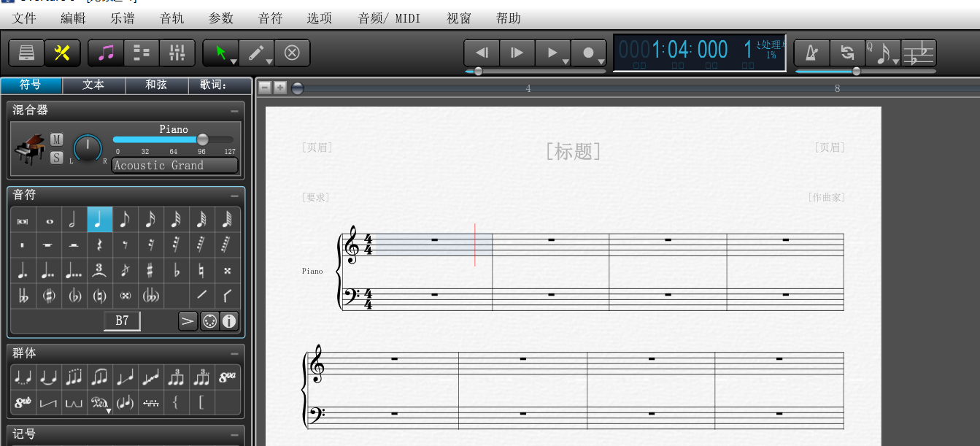Click the info icon in the 音符 panel
The height and width of the screenshot is (446, 980).
(x=229, y=321)
